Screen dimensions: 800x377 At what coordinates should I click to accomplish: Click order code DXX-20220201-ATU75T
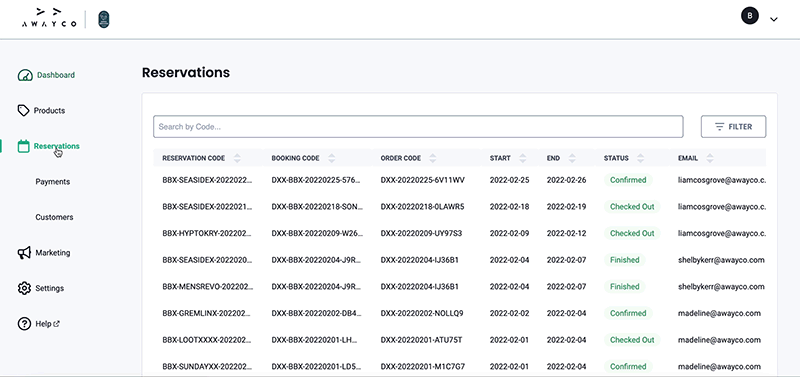click(421, 340)
